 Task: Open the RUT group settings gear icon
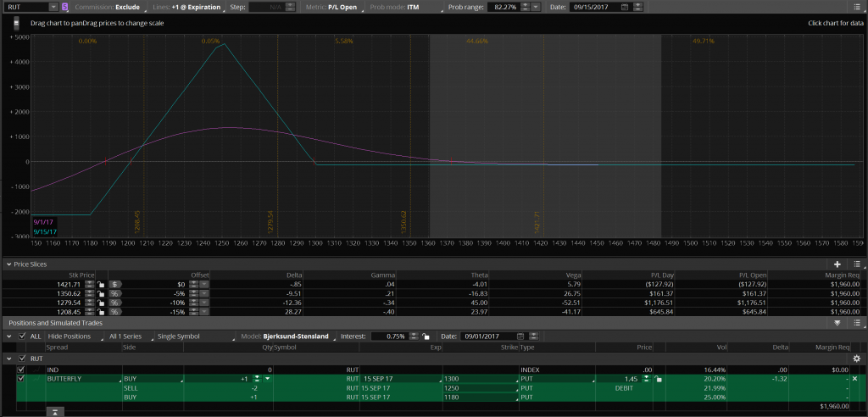856,359
